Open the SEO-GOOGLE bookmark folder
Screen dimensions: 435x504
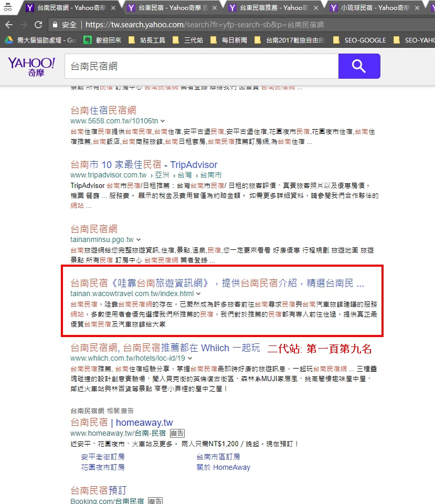pyautogui.click(x=359, y=40)
